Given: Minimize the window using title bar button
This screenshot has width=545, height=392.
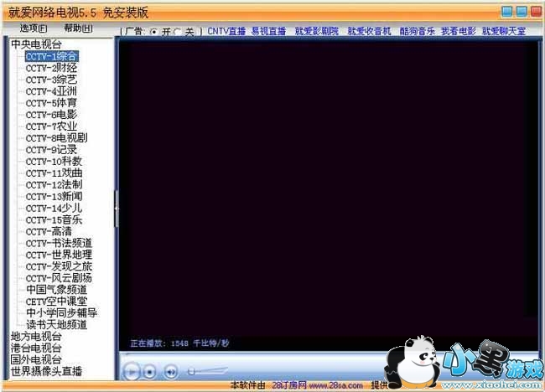Looking at the screenshot, I should tap(507, 12).
